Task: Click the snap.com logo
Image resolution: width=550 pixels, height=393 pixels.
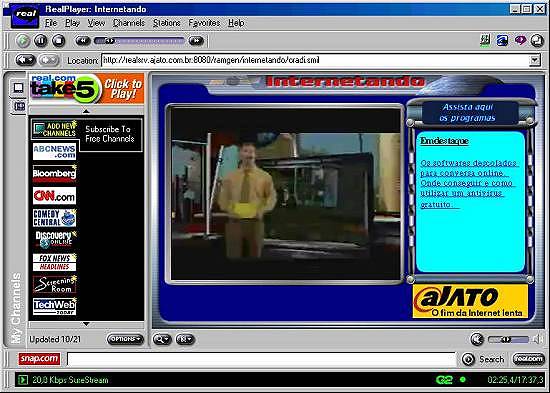Action: click(39, 359)
